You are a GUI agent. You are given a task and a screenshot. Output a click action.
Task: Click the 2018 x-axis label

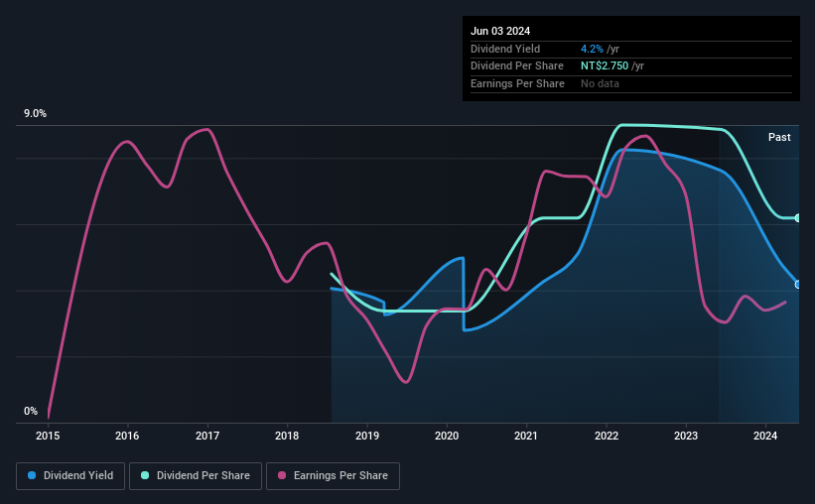coord(287,436)
